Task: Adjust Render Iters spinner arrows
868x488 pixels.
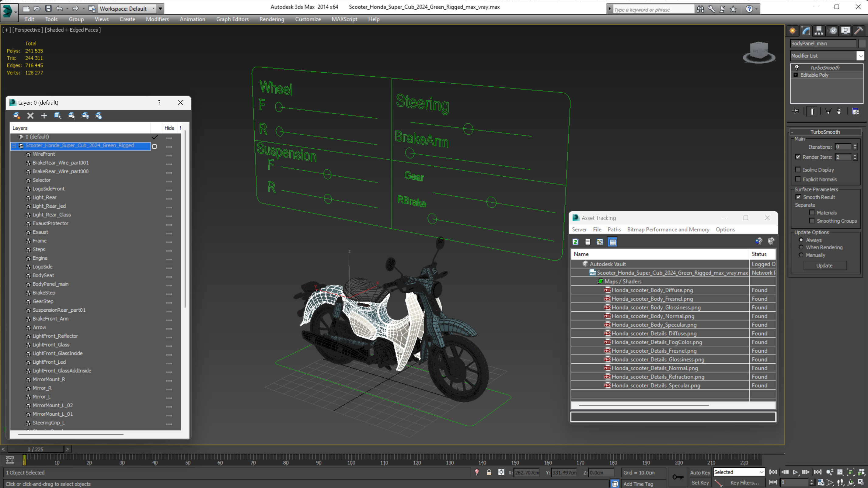Action: click(x=855, y=157)
